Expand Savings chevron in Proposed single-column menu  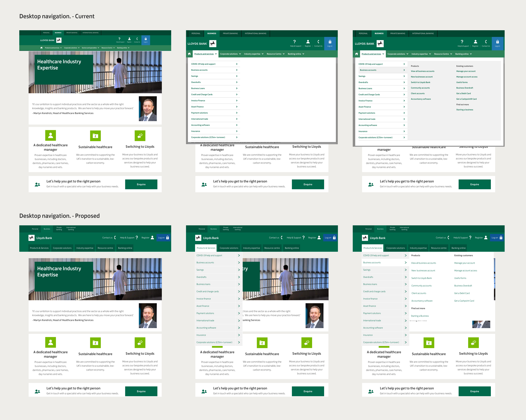point(239,270)
